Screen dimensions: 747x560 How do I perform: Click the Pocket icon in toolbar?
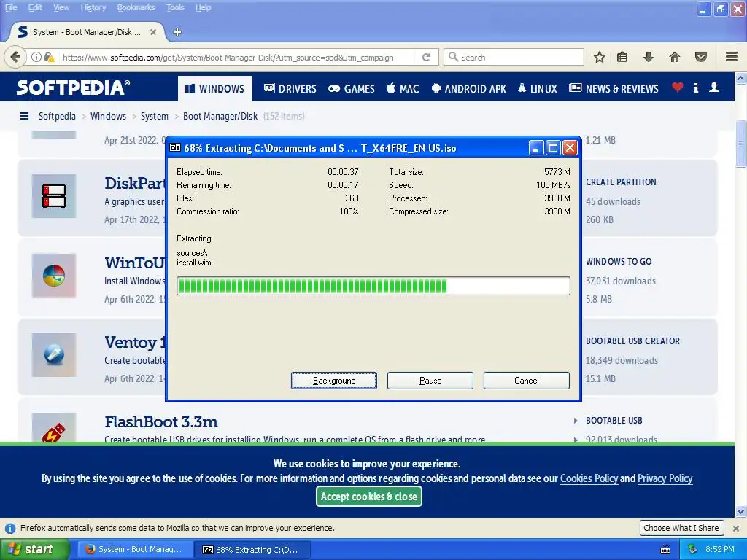[x=701, y=57]
